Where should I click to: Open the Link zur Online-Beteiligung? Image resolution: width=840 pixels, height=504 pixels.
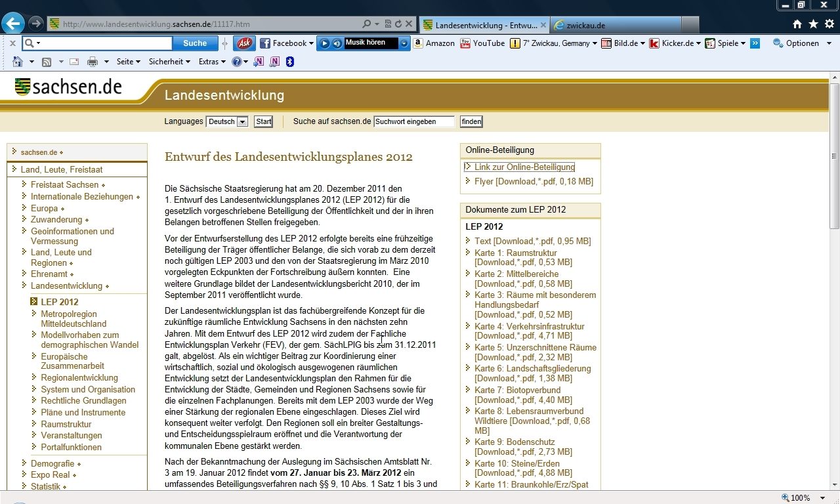pos(524,167)
